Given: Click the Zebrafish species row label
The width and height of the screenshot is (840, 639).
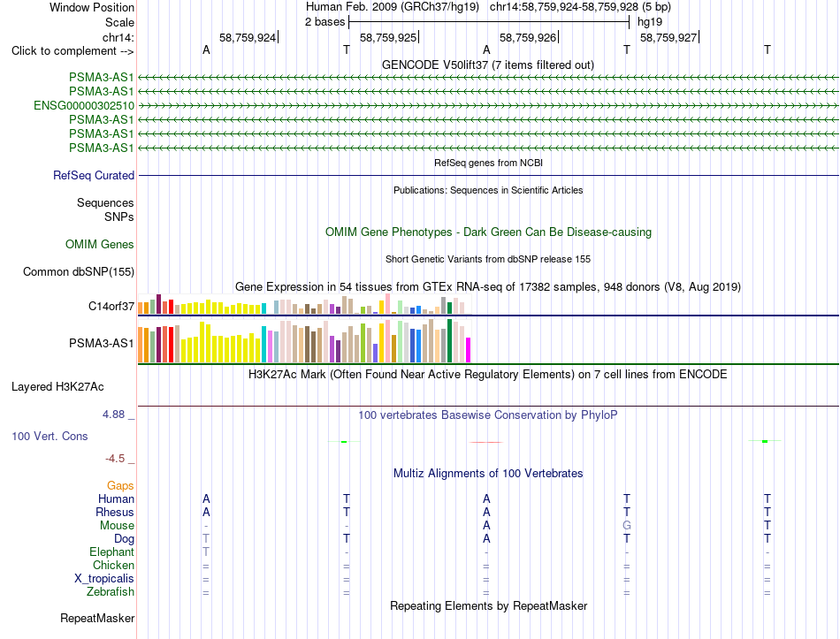Looking at the screenshot, I should pyautogui.click(x=111, y=592).
